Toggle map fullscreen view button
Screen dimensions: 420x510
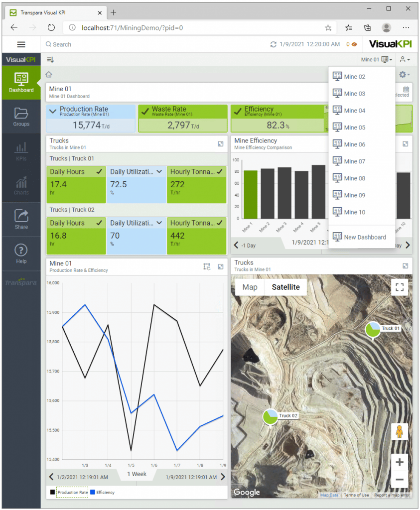pos(399,287)
